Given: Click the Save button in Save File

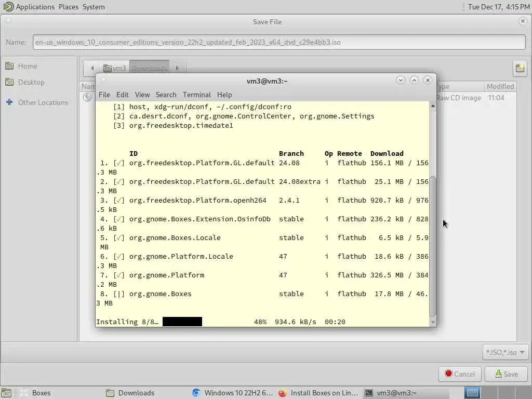Looking at the screenshot, I should point(506,374).
